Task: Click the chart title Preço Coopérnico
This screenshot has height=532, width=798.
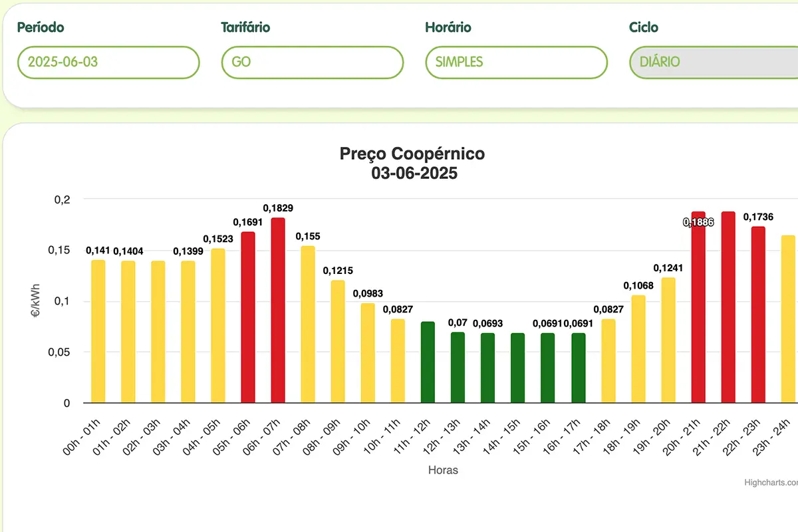Action: [412, 154]
